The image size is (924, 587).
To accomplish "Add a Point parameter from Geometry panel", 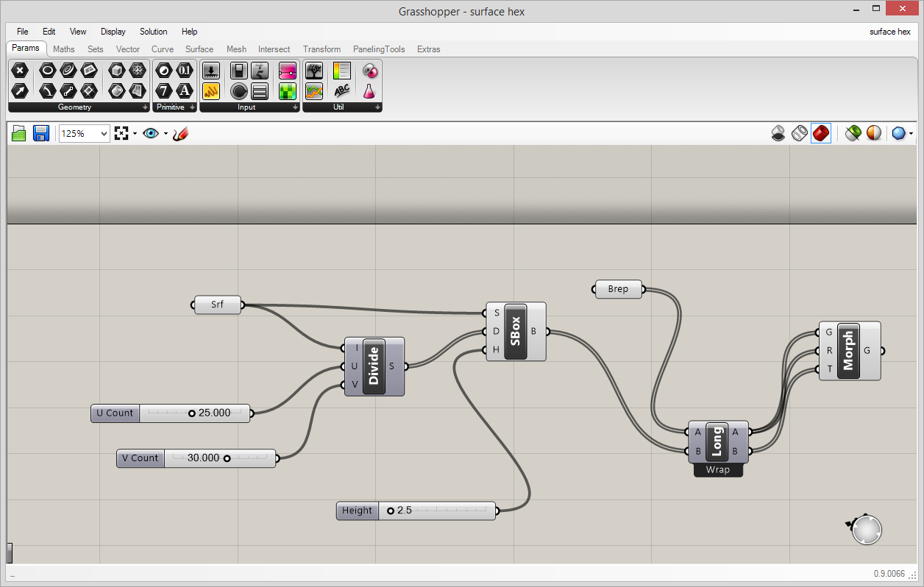I will click(20, 71).
